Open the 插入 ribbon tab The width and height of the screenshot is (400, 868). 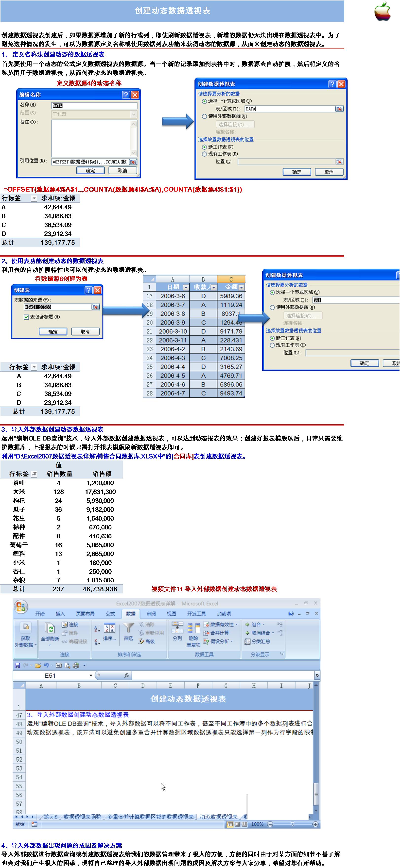(x=60, y=614)
